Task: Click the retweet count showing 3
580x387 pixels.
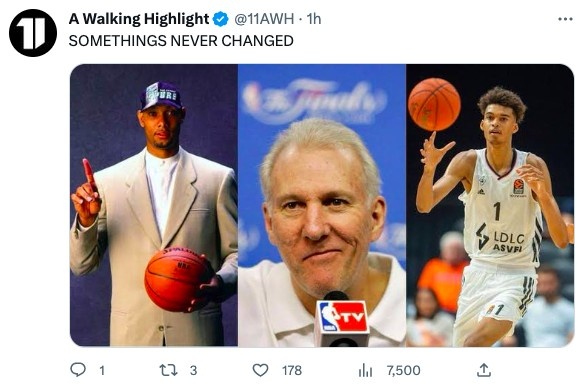Action: pyautogui.click(x=193, y=370)
